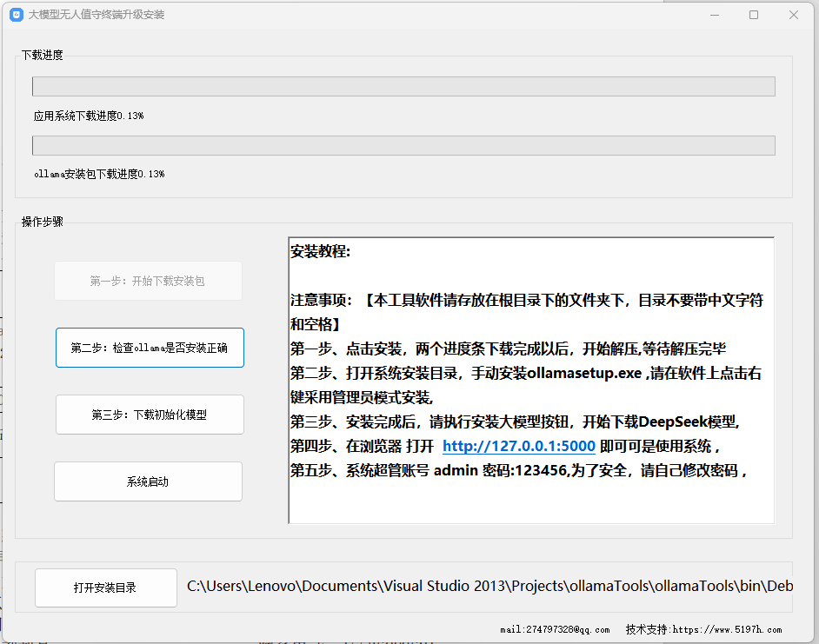The height and width of the screenshot is (644, 819).
Task: Open install folder via 打开安装目录
Action: (x=106, y=588)
